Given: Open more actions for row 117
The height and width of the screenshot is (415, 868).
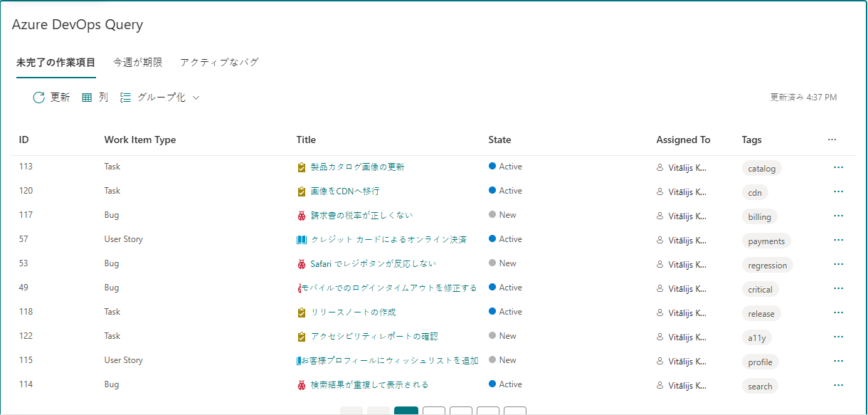Looking at the screenshot, I should pyautogui.click(x=838, y=216).
